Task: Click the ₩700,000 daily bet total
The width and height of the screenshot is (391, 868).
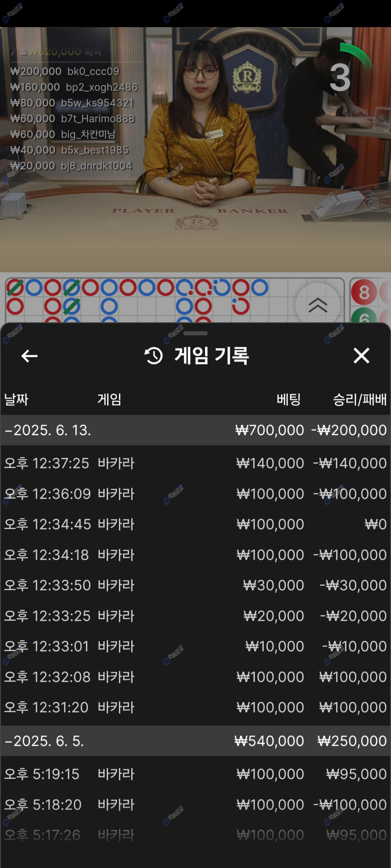Action: coord(269,430)
